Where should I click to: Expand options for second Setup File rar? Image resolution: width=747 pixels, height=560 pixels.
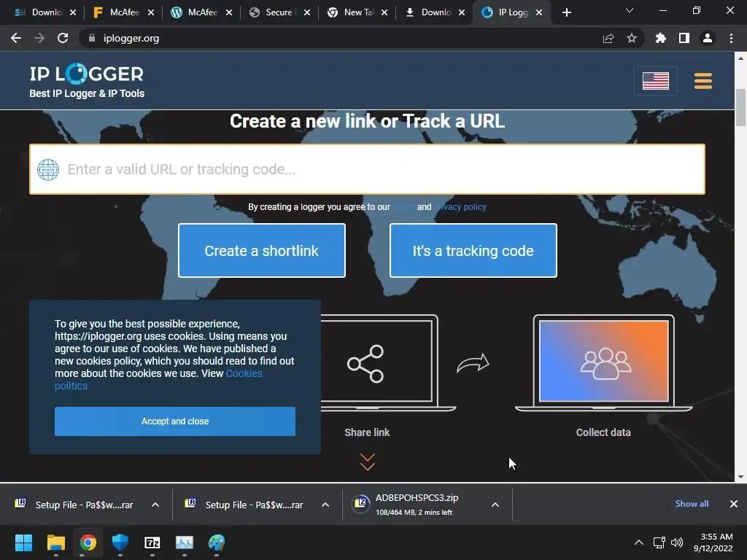point(325,505)
